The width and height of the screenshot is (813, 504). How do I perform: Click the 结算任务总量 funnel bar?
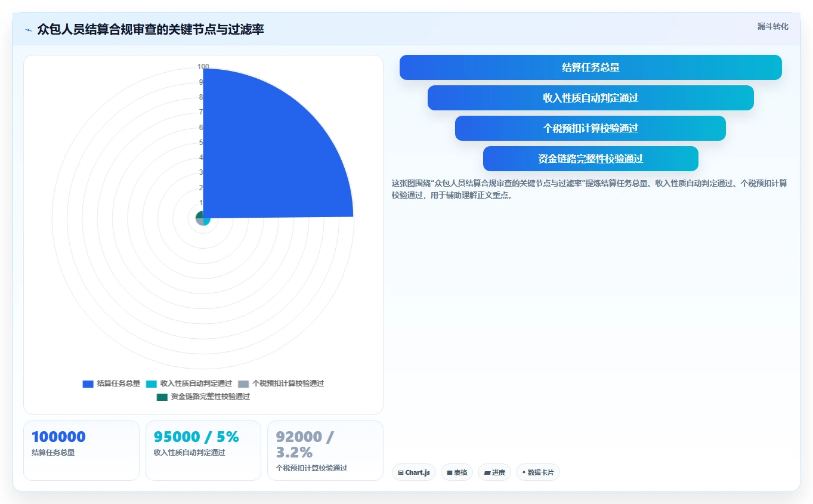click(x=591, y=67)
